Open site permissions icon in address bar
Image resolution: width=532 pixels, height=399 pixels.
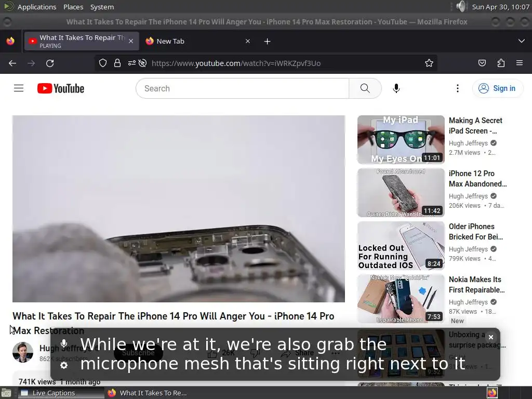coord(131,63)
